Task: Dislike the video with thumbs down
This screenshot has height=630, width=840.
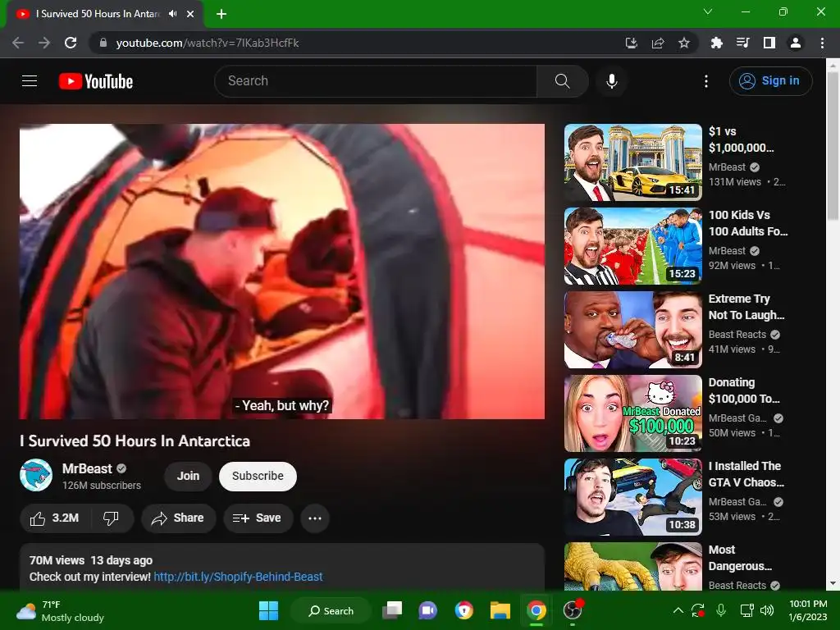Action: (111, 518)
